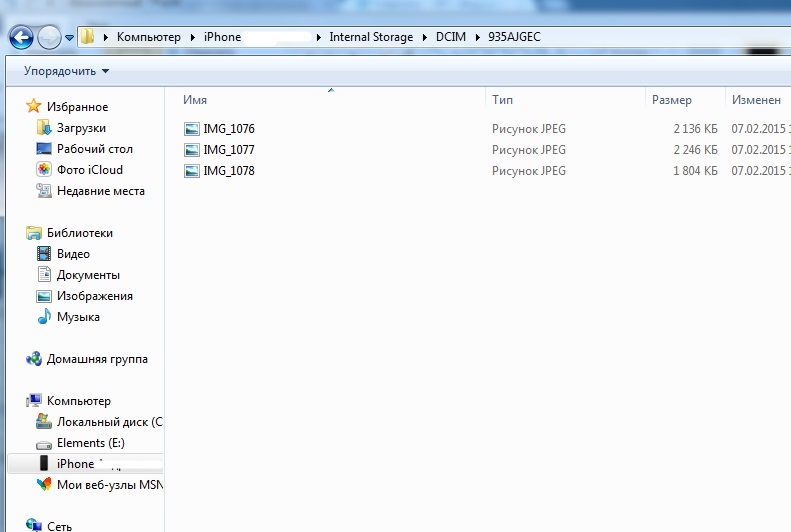791x532 pixels.
Task: Sort files by Тип column header
Action: (502, 100)
